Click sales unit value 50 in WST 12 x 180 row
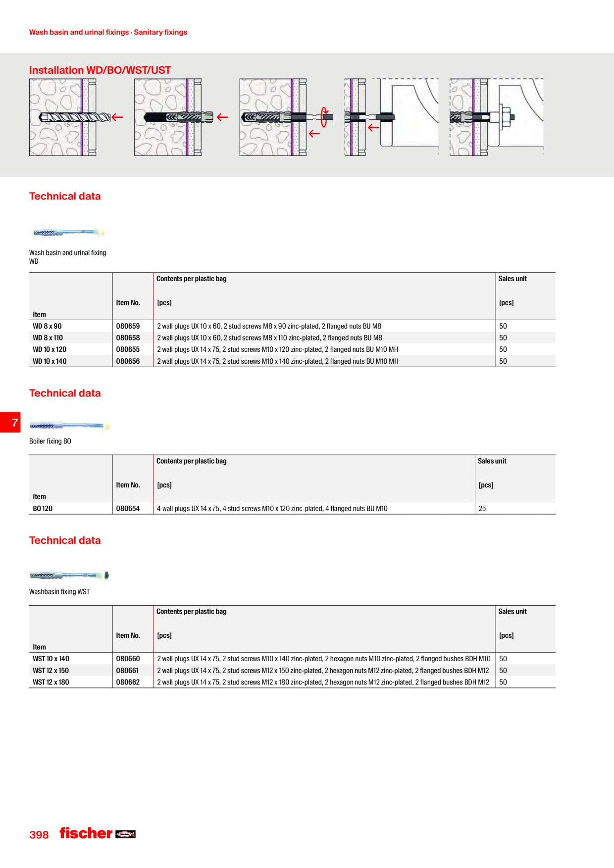This screenshot has height=868, width=614. 503,682
